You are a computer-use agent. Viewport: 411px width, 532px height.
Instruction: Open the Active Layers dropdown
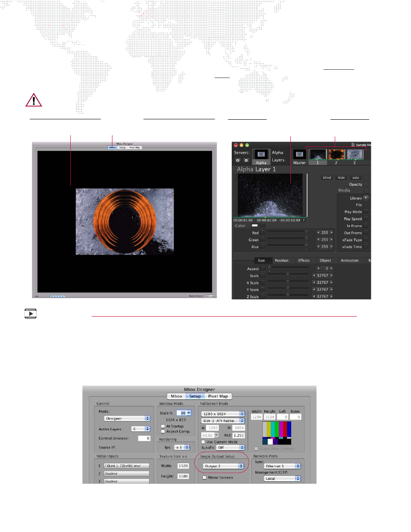141,429
